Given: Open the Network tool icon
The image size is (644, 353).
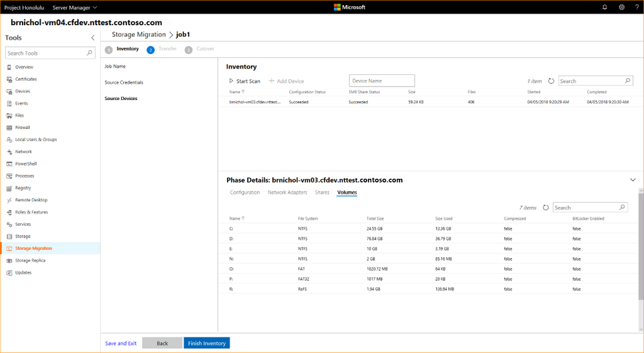Looking at the screenshot, I should (x=9, y=152).
